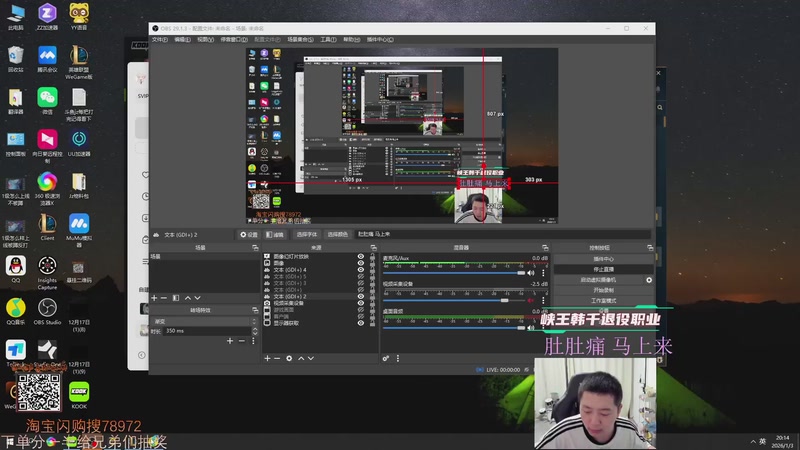Open the File menu in OBS
Image resolution: width=800 pixels, height=450 pixels.
160,40
